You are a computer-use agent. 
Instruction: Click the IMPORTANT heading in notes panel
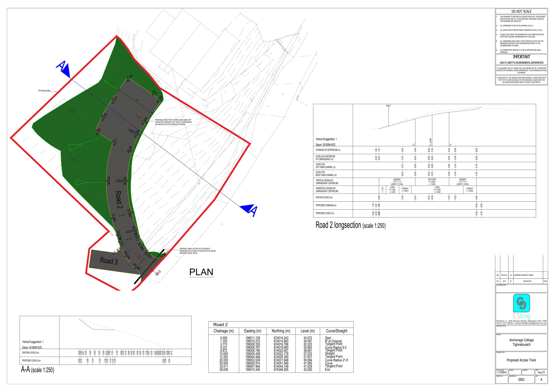pos(521,57)
